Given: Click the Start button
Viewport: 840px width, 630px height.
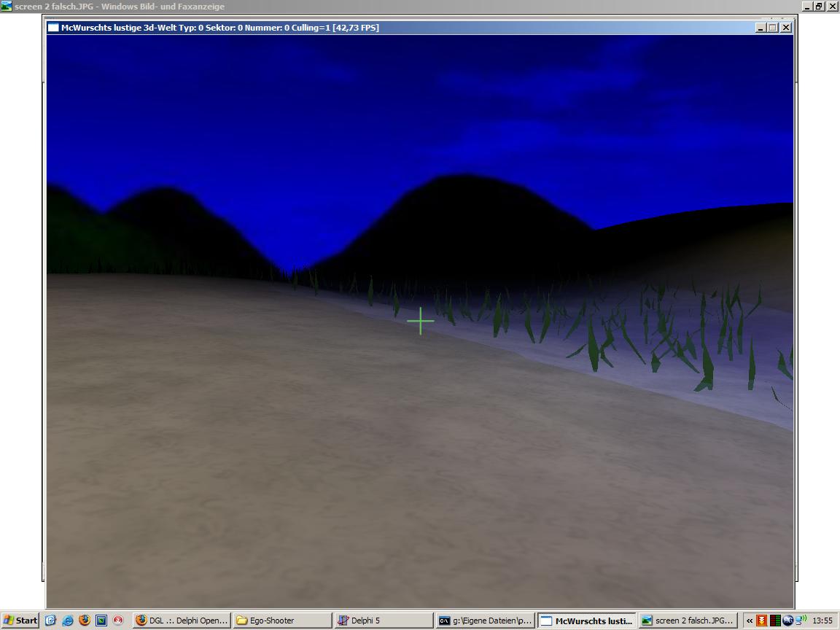Looking at the screenshot, I should 20,621.
